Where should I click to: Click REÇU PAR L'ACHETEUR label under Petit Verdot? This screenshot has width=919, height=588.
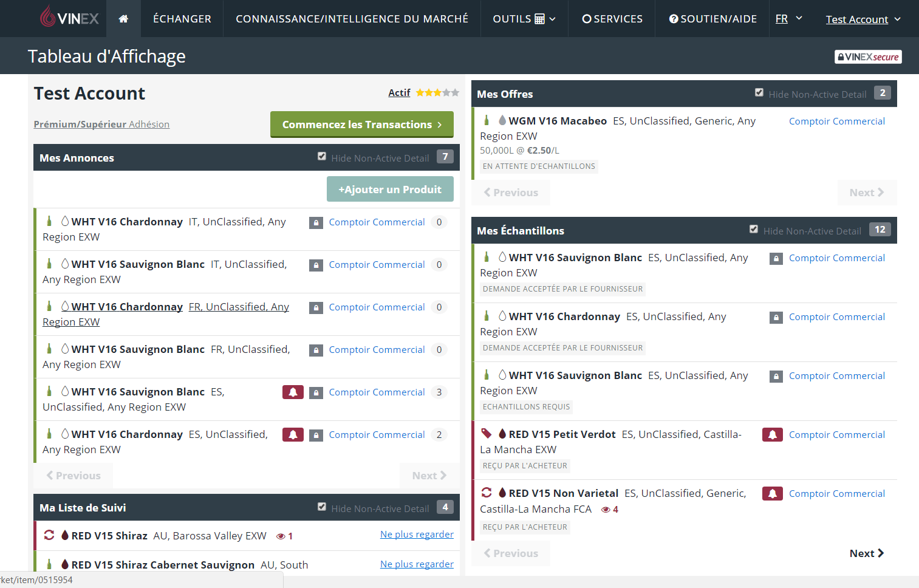(x=525, y=466)
